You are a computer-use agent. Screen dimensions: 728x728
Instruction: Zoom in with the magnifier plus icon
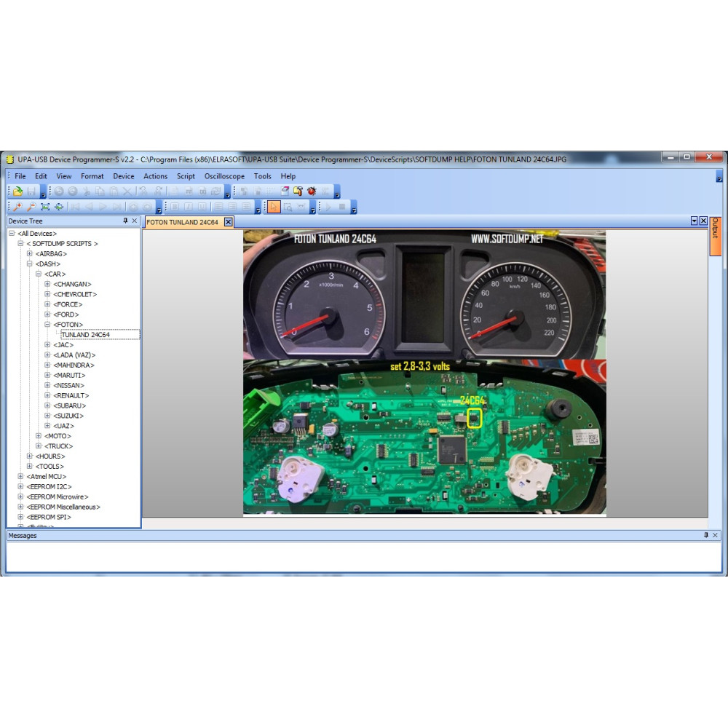[x=17, y=207]
